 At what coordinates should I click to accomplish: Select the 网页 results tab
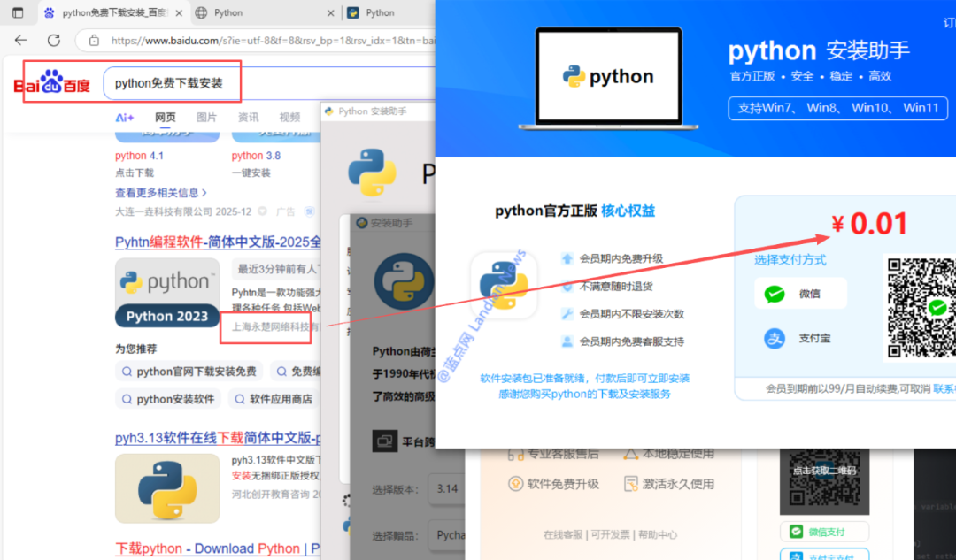[x=166, y=117]
